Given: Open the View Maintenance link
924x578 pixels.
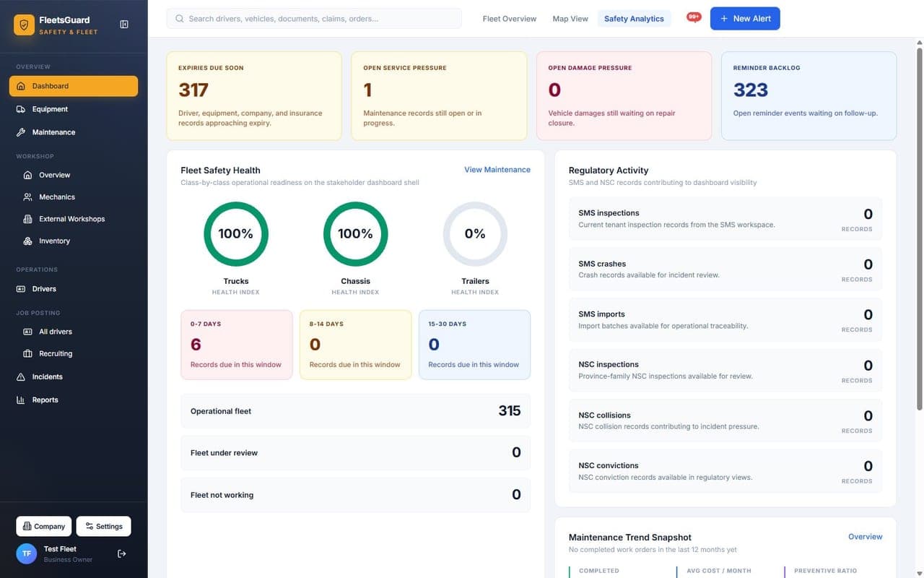Looking at the screenshot, I should point(497,170).
